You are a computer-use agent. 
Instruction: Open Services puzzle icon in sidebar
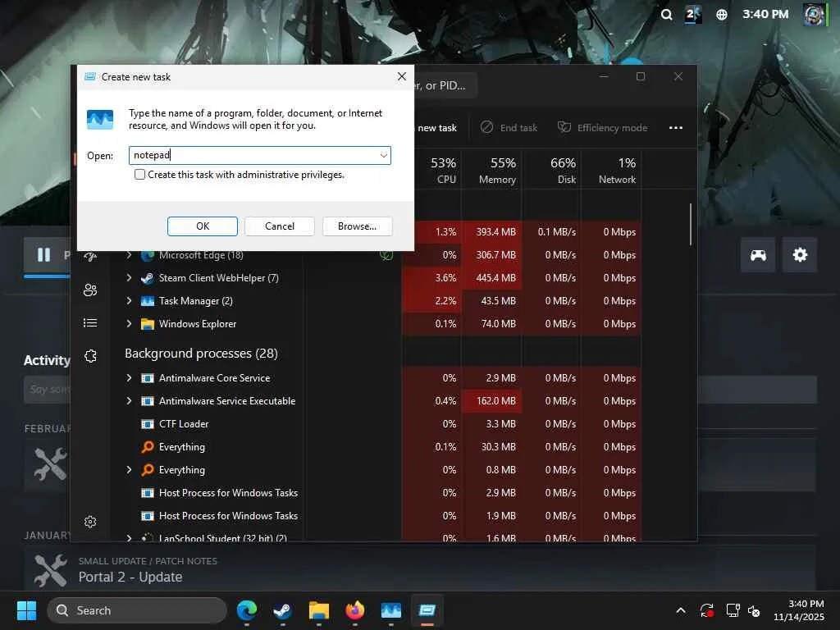click(90, 356)
